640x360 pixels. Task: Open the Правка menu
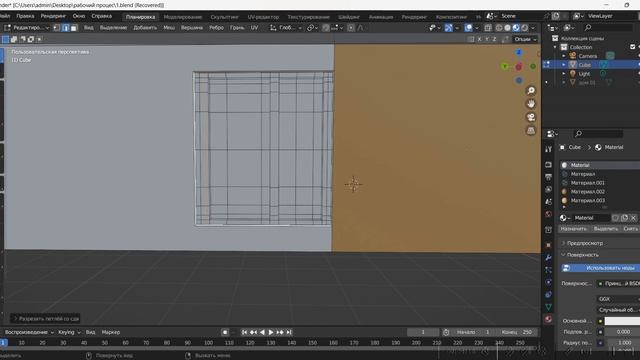[x=25, y=16]
